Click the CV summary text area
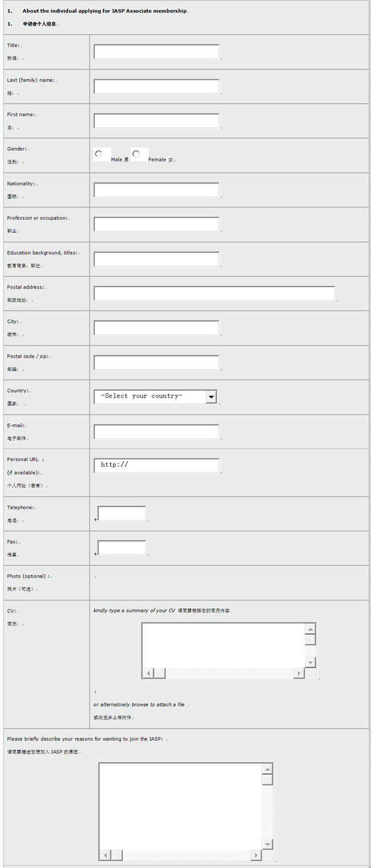 tap(223, 645)
